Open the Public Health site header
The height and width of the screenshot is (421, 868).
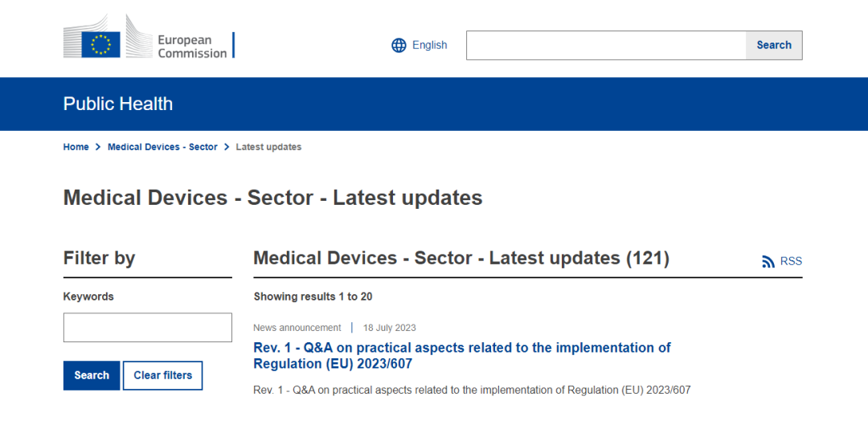pos(118,104)
